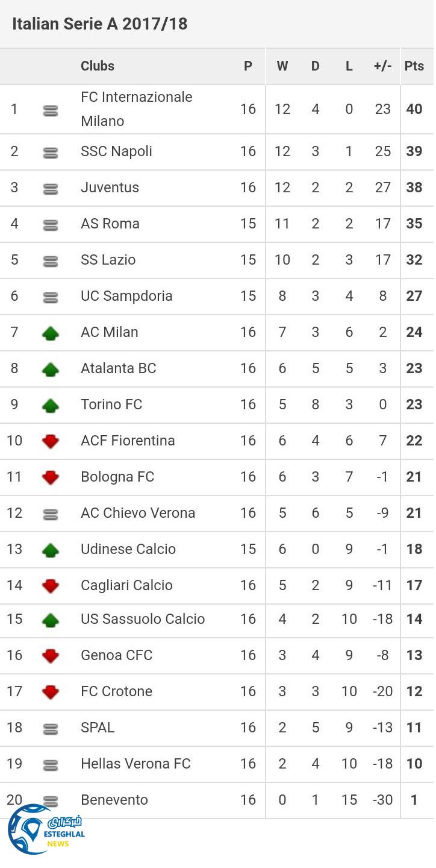436x868 pixels.
Task: Click the red down arrow beside ACF Fiorentina
Action: pos(51,441)
